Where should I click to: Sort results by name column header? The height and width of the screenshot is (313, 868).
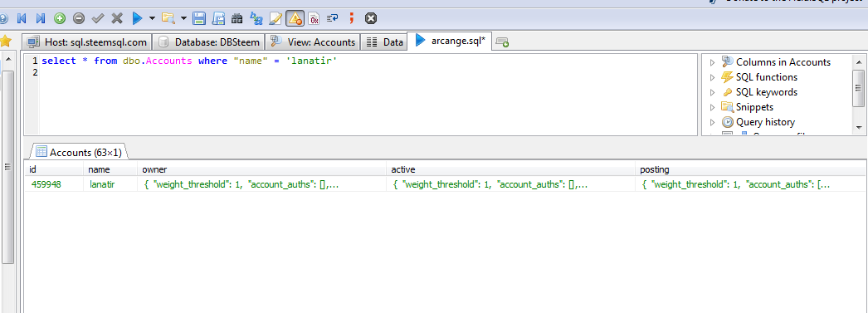110,169
